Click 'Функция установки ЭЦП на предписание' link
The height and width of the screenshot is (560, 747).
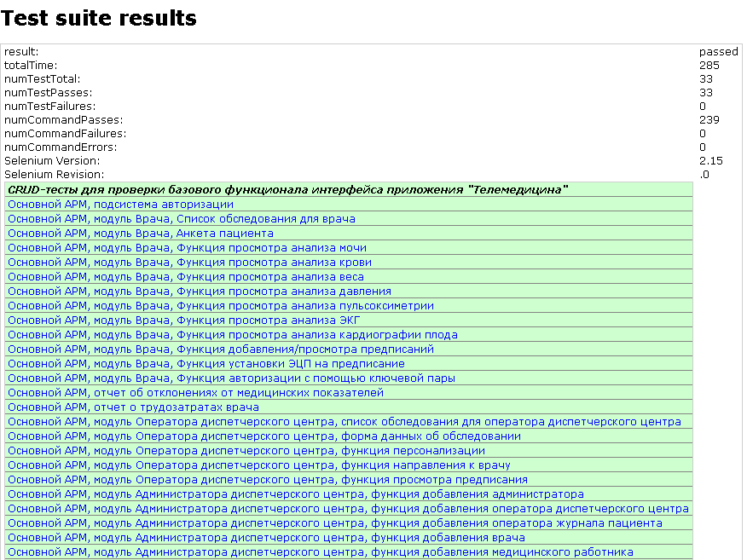[206, 363]
